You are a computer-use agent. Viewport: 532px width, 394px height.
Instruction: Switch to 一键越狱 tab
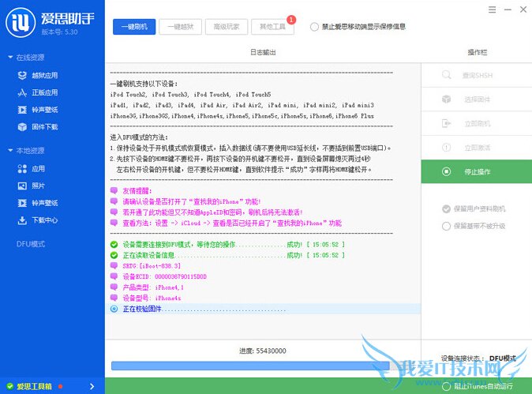(181, 27)
